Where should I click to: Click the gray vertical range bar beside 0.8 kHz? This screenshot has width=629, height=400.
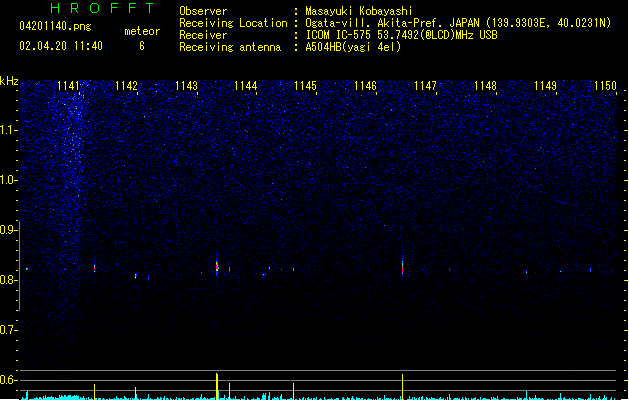tap(20, 265)
